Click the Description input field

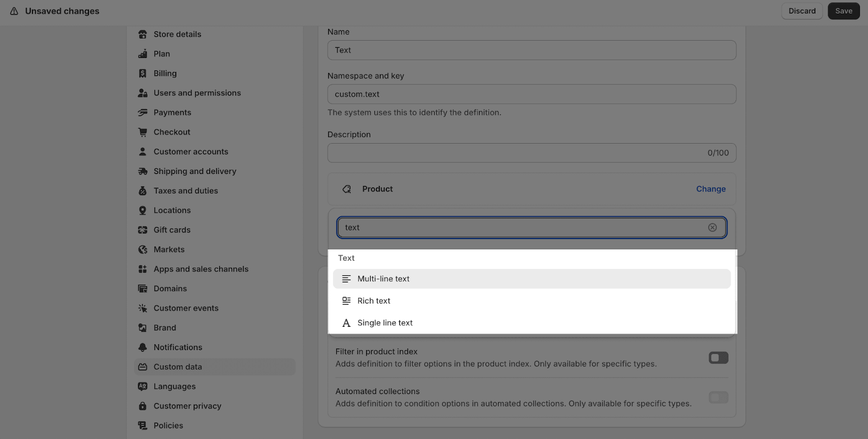532,153
